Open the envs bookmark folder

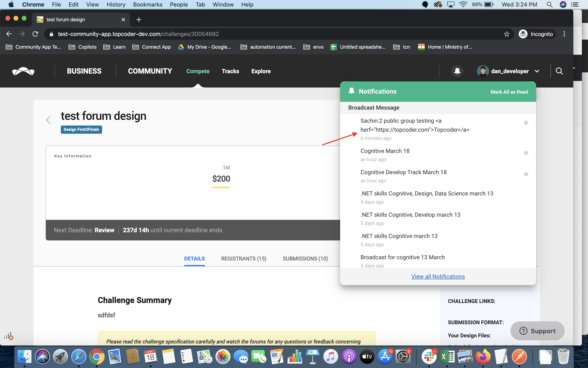tap(313, 47)
